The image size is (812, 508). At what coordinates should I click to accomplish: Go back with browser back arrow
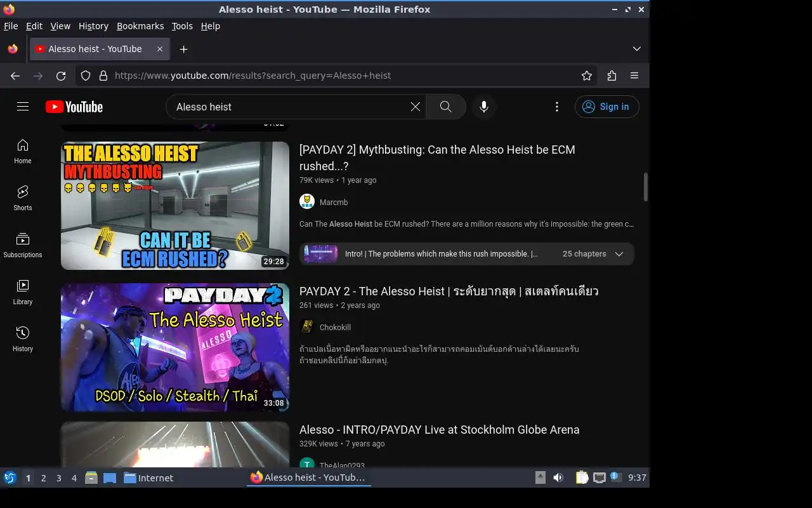pyautogui.click(x=15, y=76)
